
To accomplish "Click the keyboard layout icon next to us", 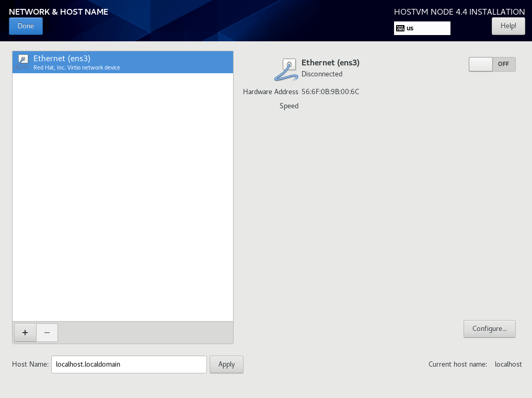I will point(400,28).
